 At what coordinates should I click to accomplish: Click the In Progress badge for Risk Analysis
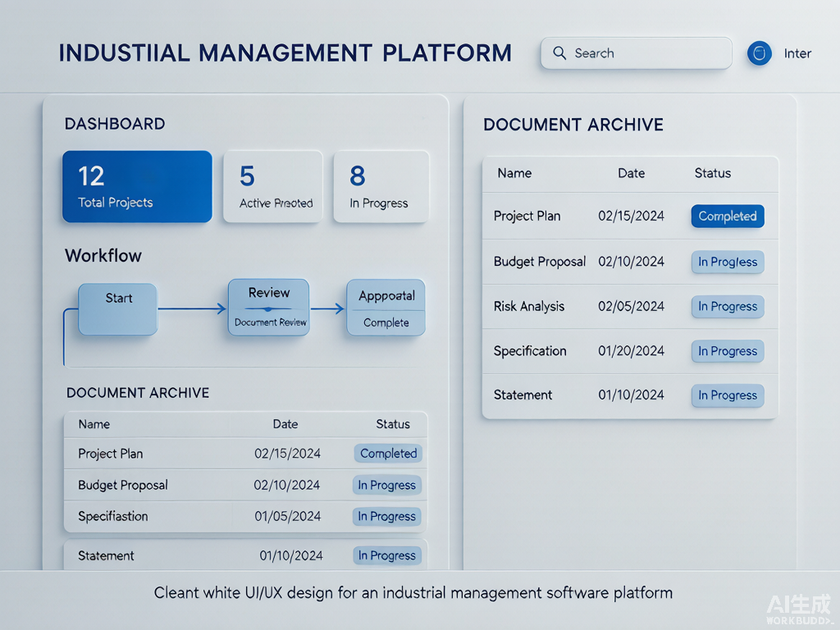728,307
